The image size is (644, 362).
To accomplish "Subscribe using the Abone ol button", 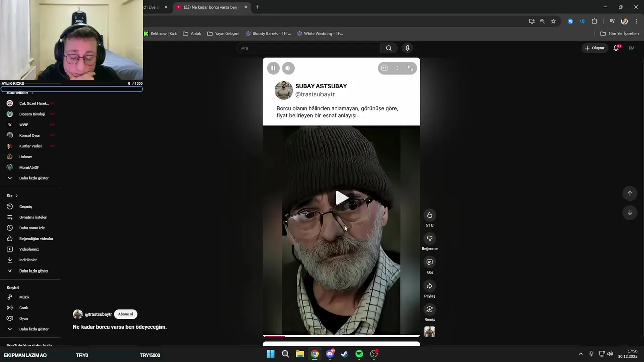I will 126,314.
